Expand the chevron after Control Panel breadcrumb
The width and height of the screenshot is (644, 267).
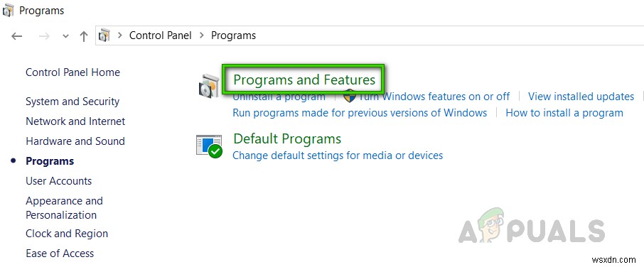(x=201, y=36)
